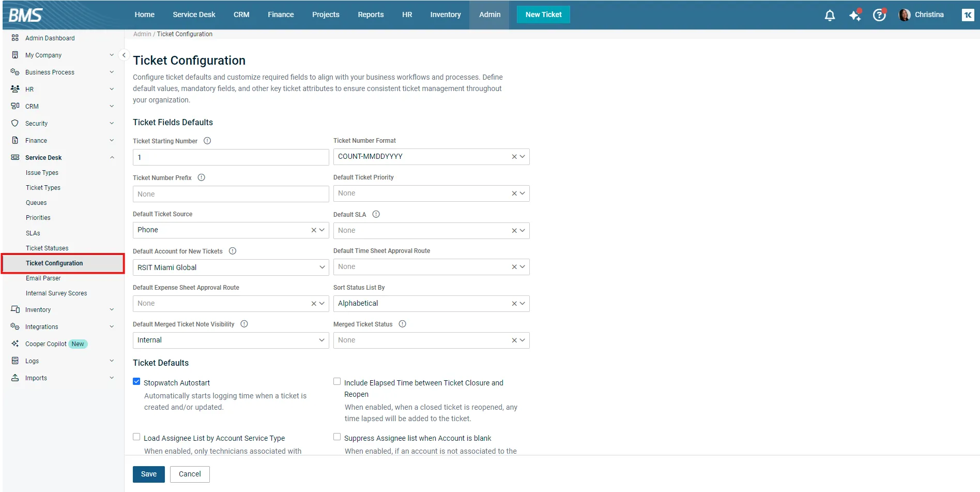This screenshot has height=492, width=980.
Task: Clear the Ticket Number Format selection
Action: point(514,157)
